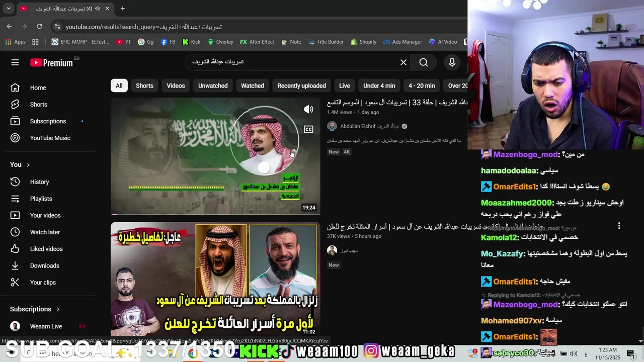Open the Gg Google bookmark
644x362 pixels.
tap(146, 42)
